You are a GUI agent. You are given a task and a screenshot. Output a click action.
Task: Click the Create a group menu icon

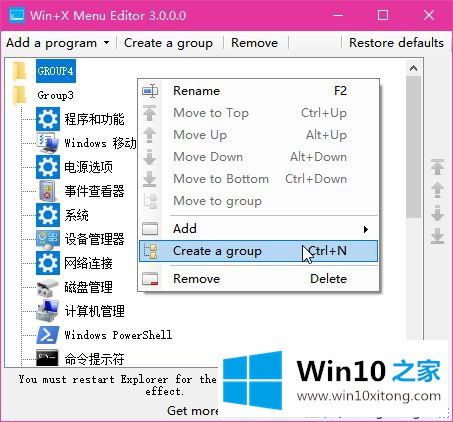[150, 251]
